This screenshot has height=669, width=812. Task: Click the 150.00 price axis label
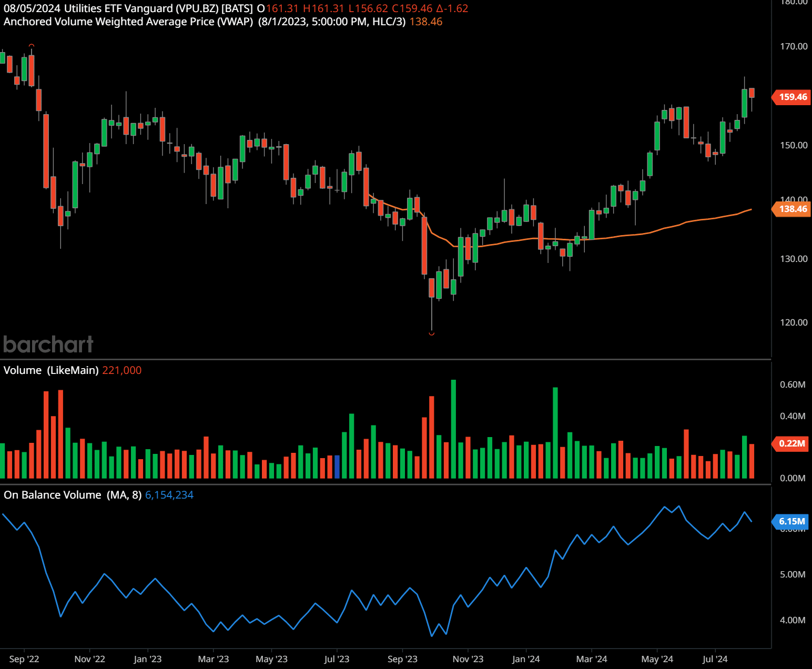coord(794,145)
